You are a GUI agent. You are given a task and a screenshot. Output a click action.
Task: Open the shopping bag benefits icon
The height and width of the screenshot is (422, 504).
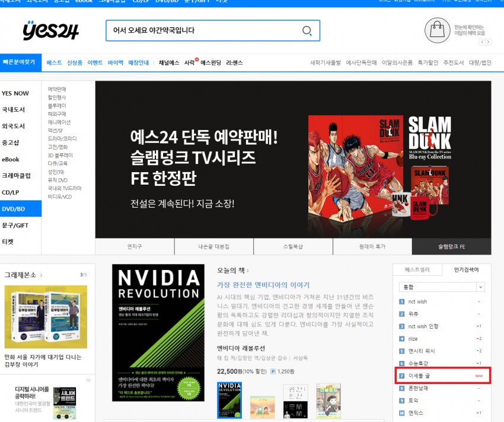pyautogui.click(x=437, y=30)
